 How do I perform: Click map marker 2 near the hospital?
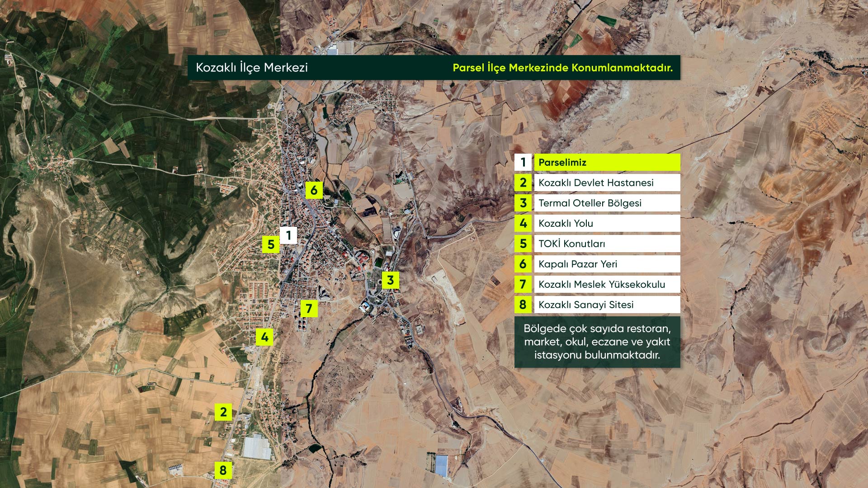[x=223, y=412]
